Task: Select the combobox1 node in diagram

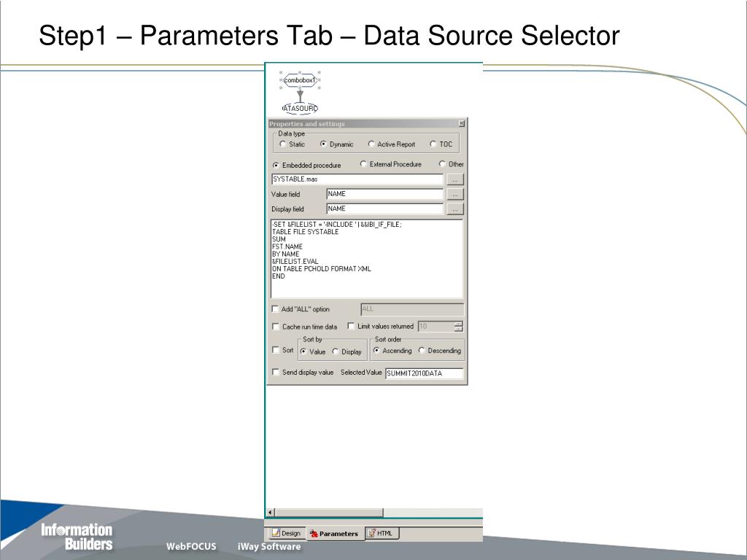Action: coord(300,80)
